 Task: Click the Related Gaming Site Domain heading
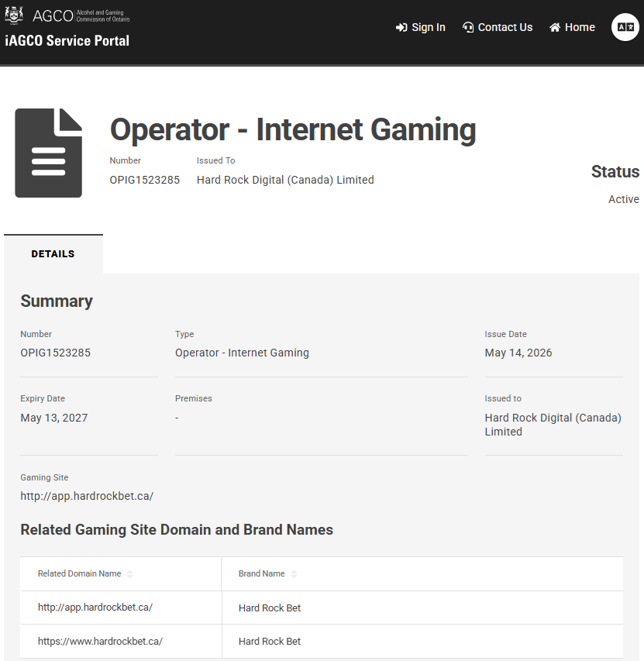coord(177,529)
